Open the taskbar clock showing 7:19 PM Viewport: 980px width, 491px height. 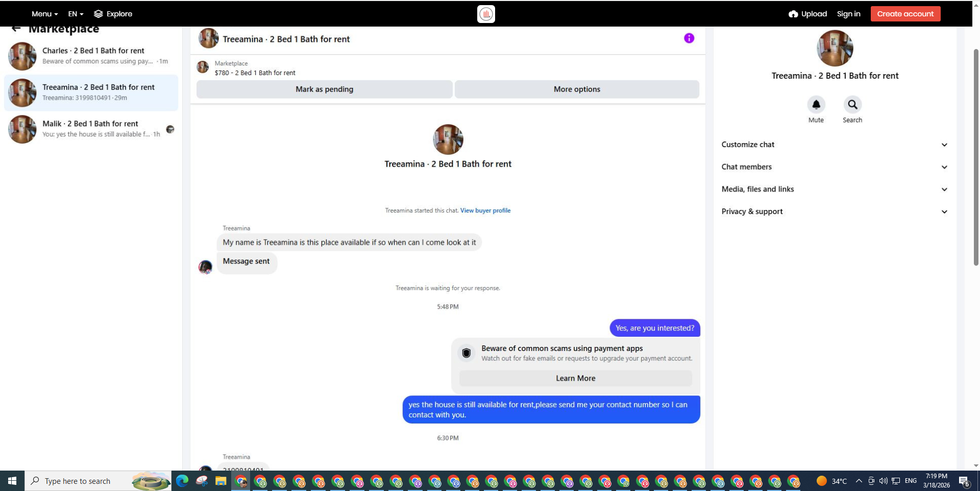click(936, 481)
